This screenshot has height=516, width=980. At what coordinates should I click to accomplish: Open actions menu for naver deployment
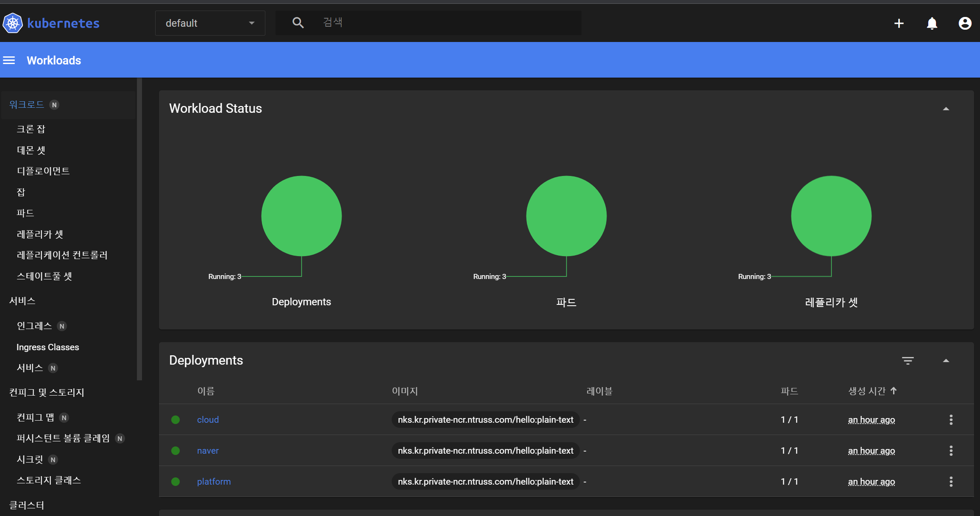(x=951, y=451)
